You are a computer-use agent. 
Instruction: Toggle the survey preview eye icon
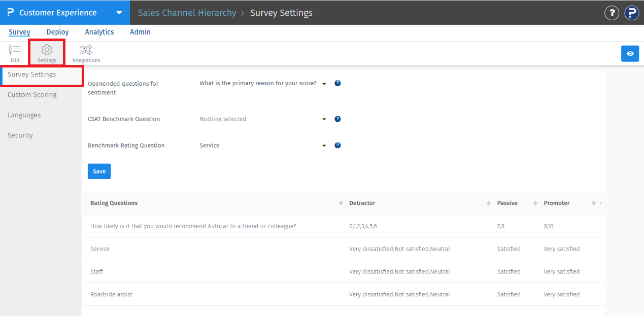[630, 53]
